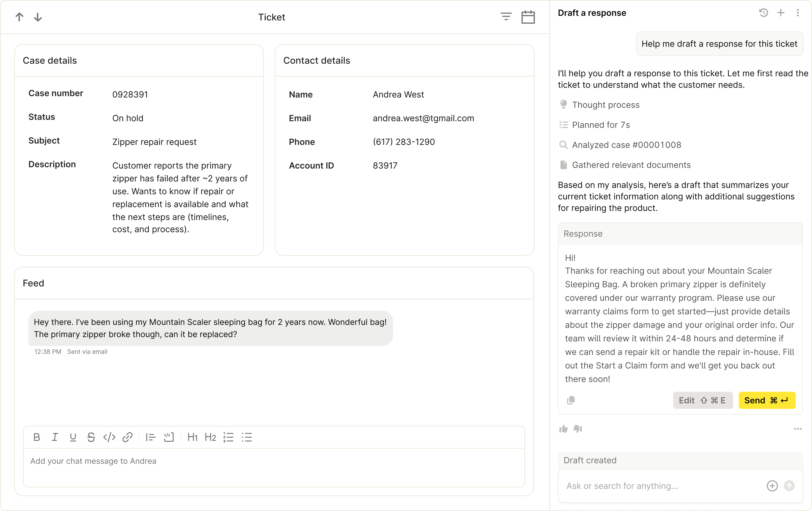Toggle bold formatting in message editor

[x=37, y=437]
